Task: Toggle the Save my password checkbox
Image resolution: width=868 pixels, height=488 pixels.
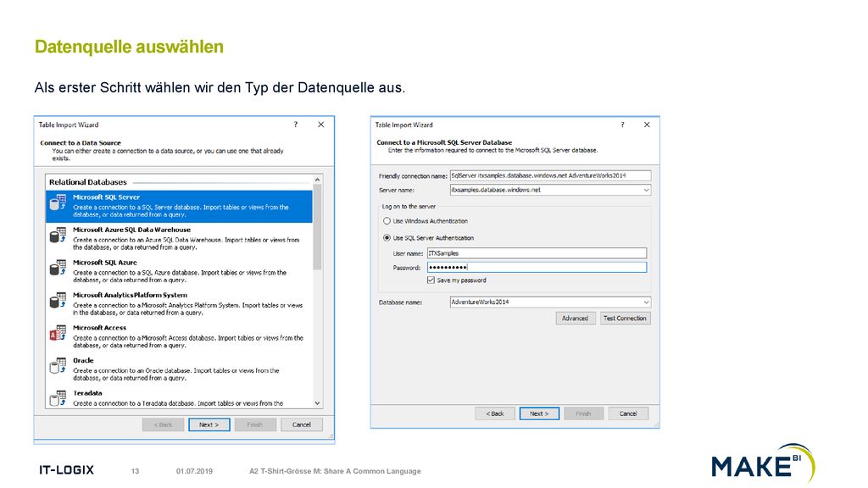Action: click(431, 280)
